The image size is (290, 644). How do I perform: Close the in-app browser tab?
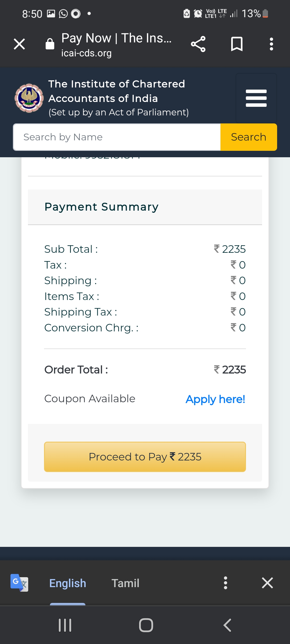(19, 44)
